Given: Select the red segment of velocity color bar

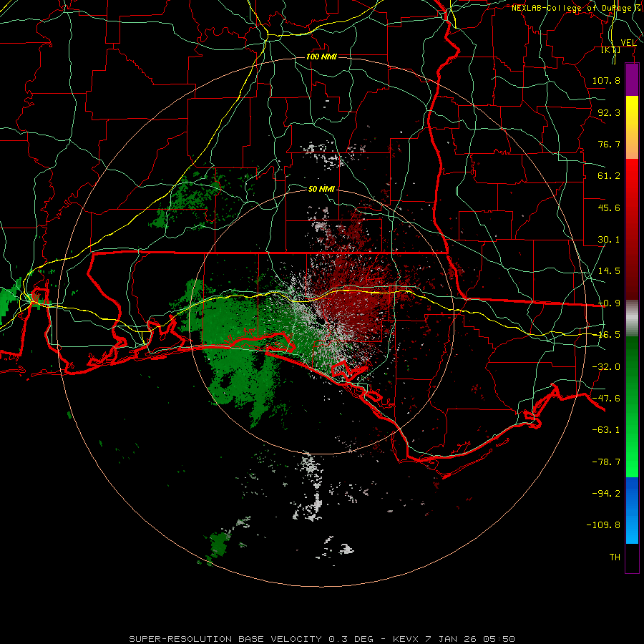Looking at the screenshot, I should [632, 229].
